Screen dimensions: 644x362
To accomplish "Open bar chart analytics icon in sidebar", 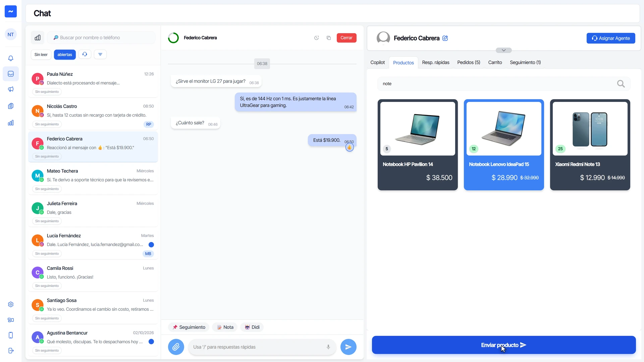I will point(11,123).
